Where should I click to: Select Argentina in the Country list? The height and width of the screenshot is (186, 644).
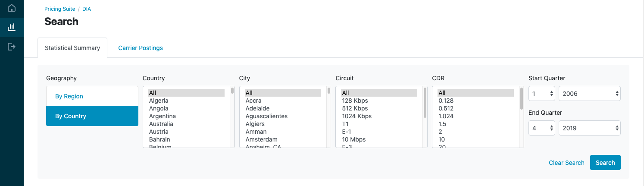click(x=163, y=116)
